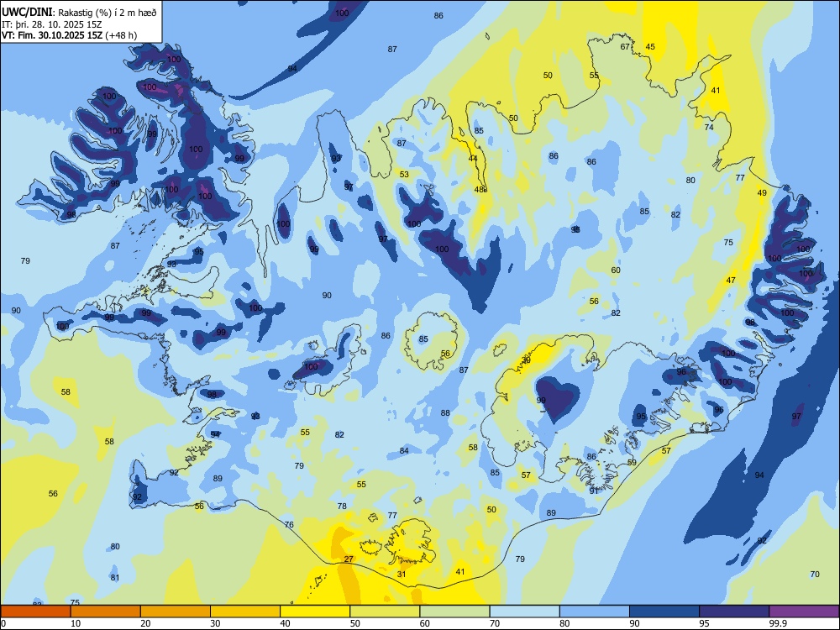The height and width of the screenshot is (630, 840).
Task: Select the map value '49' on the east coast
Action: point(762,193)
